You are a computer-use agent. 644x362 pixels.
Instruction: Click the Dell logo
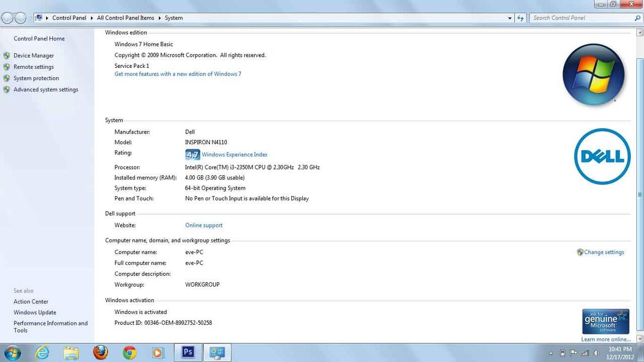coord(602,156)
